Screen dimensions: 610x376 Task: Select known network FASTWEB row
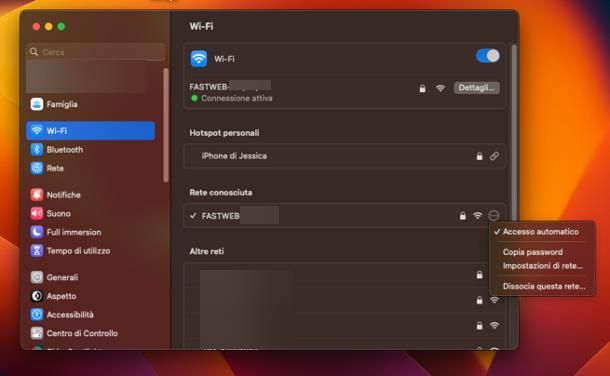click(345, 216)
